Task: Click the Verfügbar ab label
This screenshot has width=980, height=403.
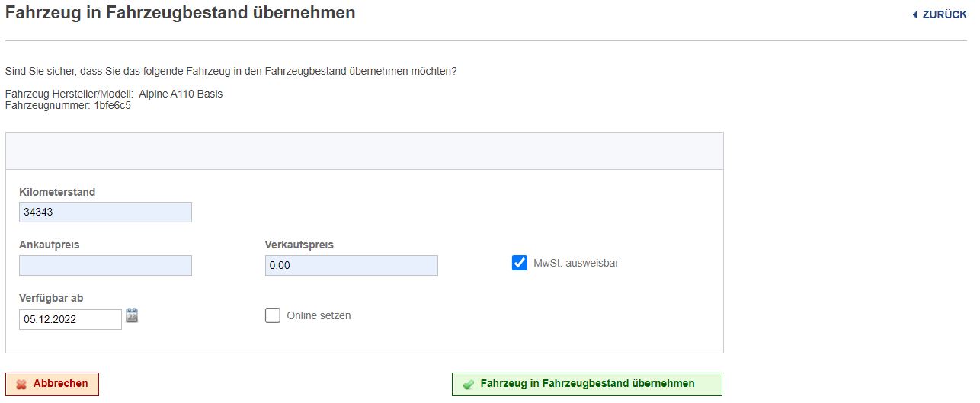Action: [x=51, y=298]
